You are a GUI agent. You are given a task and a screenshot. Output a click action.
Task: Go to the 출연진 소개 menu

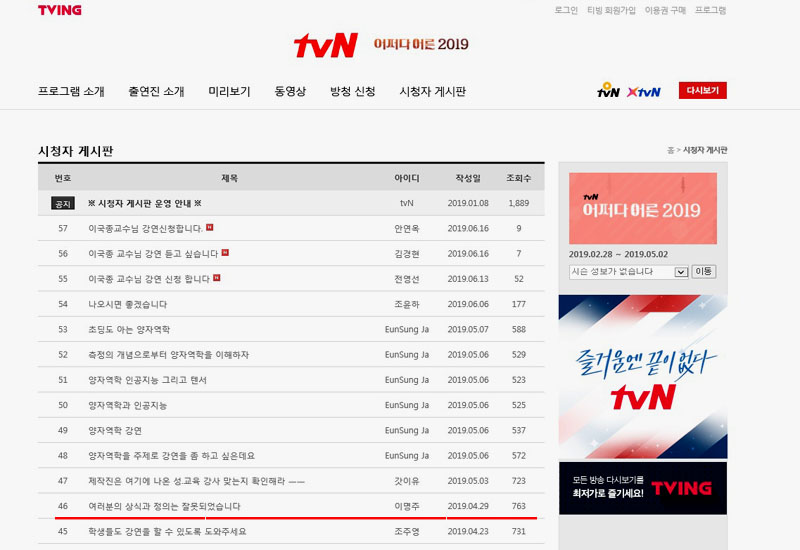click(156, 91)
